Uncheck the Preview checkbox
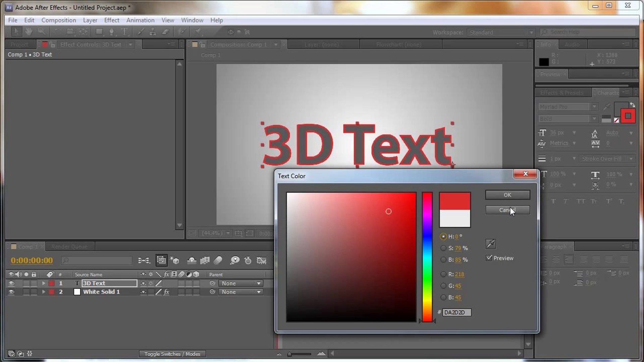The image size is (644, 362). point(489,258)
